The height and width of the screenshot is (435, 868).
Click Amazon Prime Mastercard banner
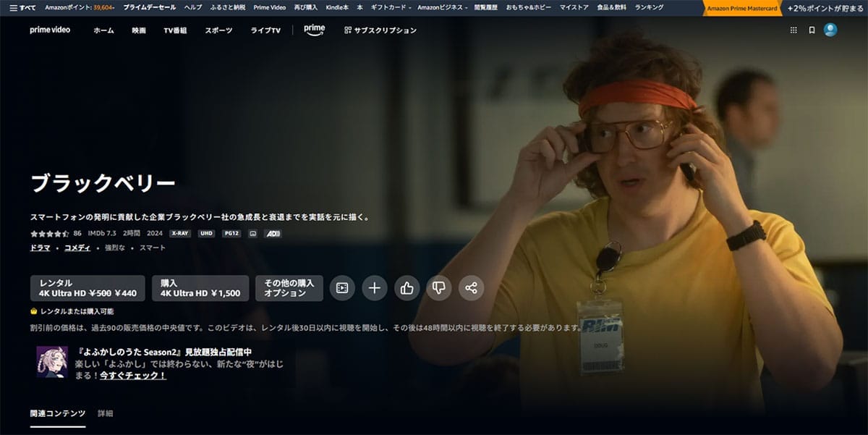741,8
